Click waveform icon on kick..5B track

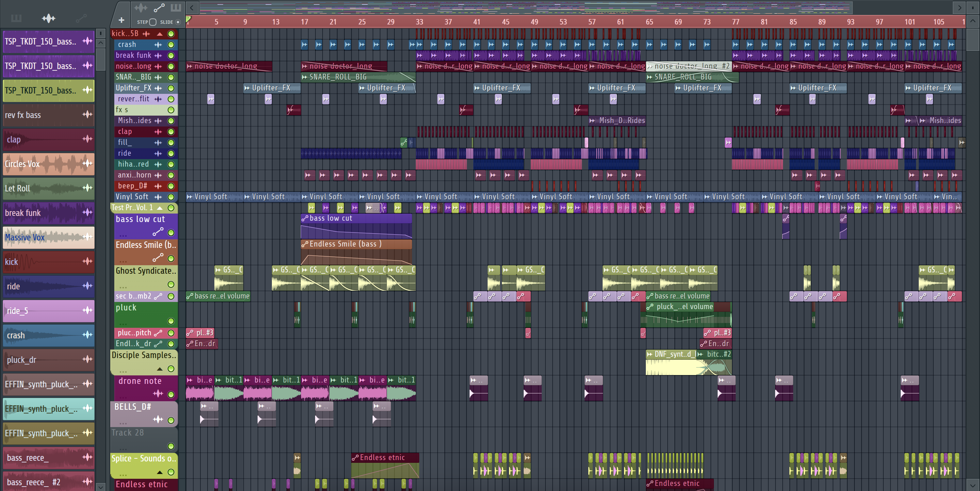[x=146, y=34]
